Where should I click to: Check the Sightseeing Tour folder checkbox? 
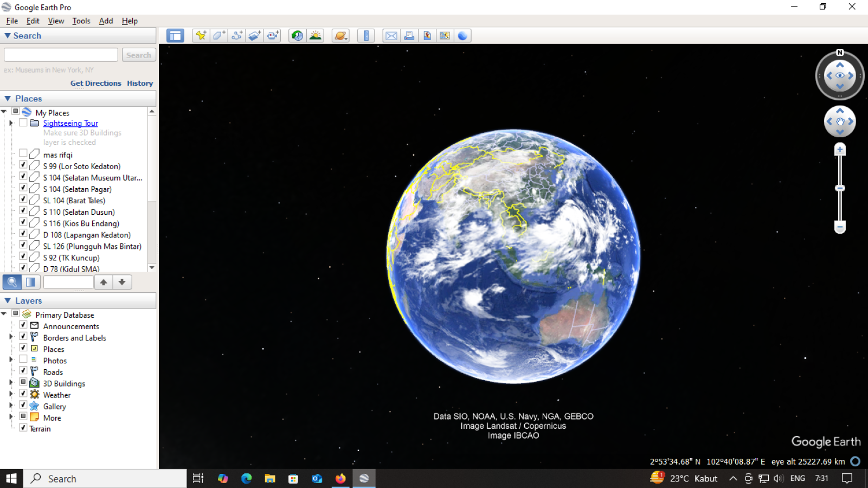pos(23,123)
